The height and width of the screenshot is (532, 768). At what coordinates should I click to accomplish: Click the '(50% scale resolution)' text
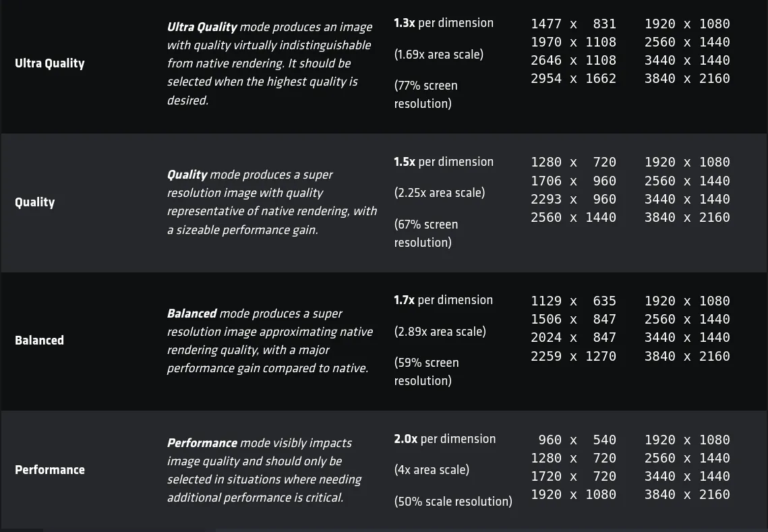point(453,502)
